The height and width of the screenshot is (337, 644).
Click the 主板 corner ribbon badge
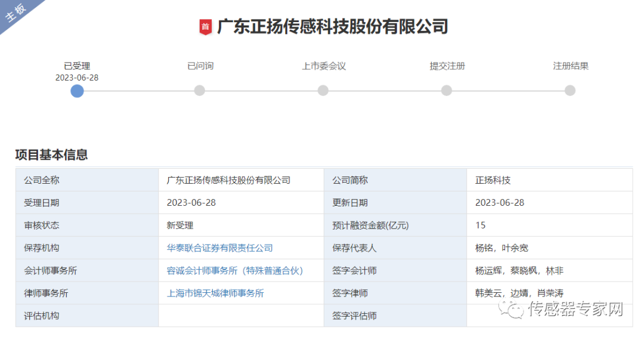(x=17, y=13)
